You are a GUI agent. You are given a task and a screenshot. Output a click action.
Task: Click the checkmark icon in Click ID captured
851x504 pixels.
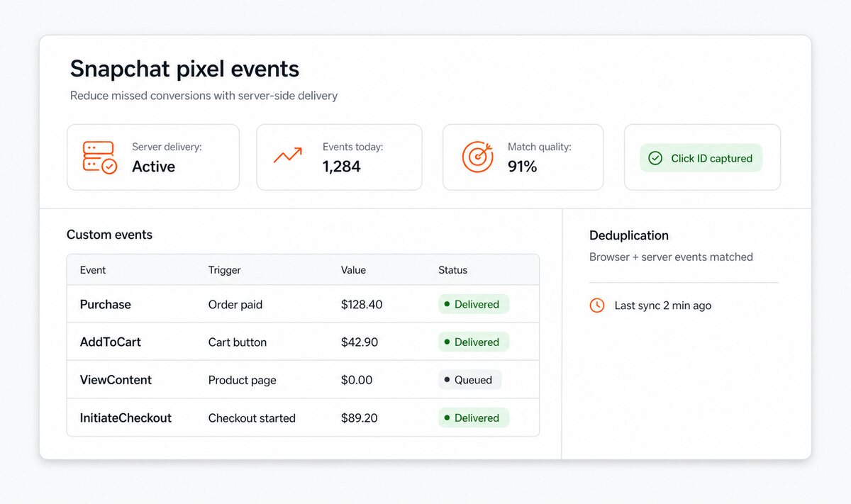click(656, 158)
